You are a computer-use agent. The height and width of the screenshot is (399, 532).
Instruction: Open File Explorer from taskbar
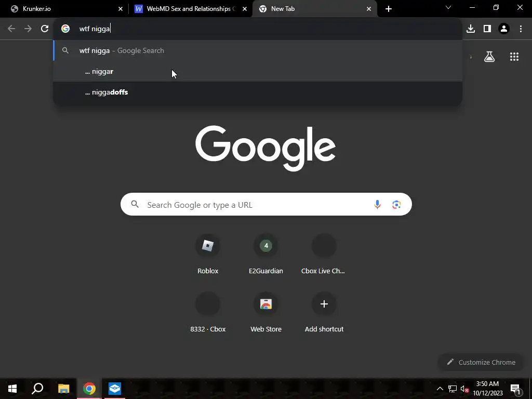[63, 389]
